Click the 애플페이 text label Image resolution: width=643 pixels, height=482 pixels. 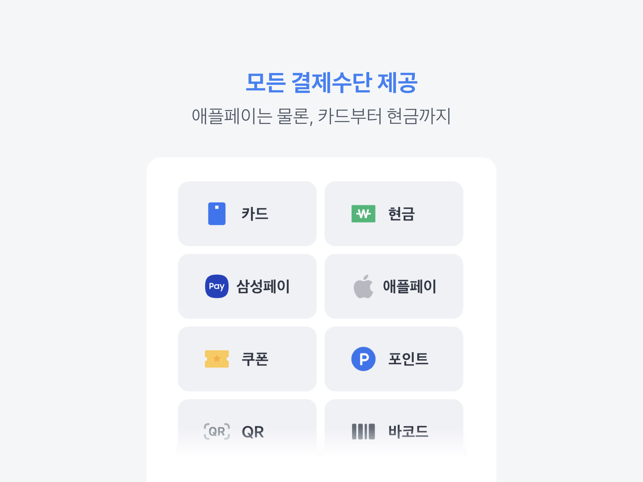point(410,286)
